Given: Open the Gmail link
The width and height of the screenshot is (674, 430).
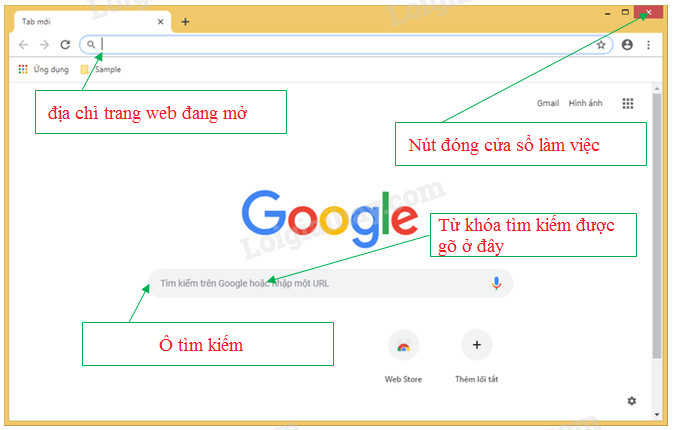Looking at the screenshot, I should point(547,103).
